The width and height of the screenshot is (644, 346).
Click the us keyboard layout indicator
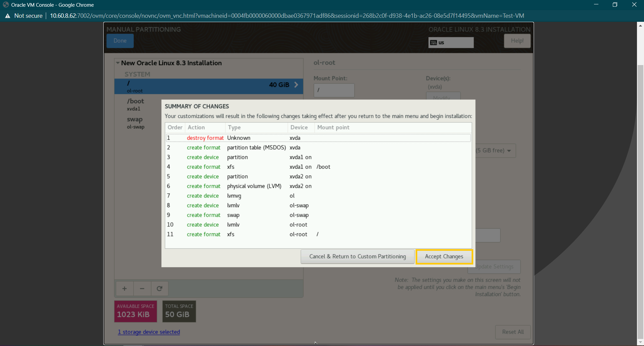coord(451,43)
